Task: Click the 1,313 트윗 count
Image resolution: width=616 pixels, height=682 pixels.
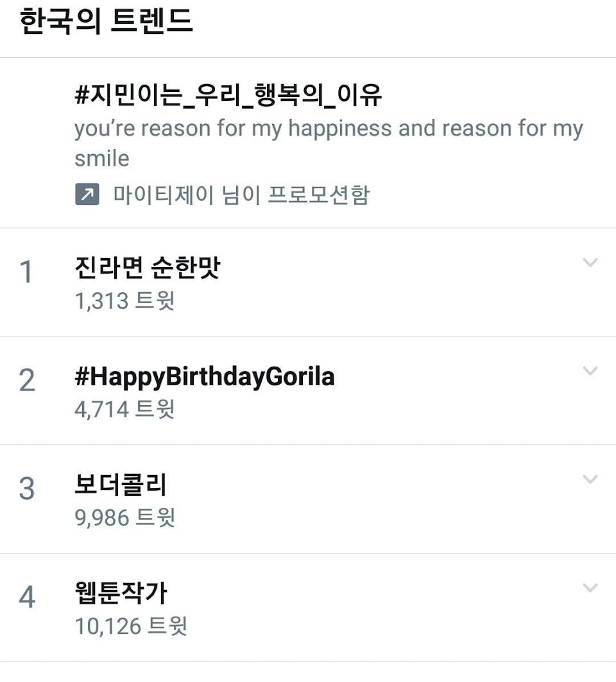Action: [124, 300]
